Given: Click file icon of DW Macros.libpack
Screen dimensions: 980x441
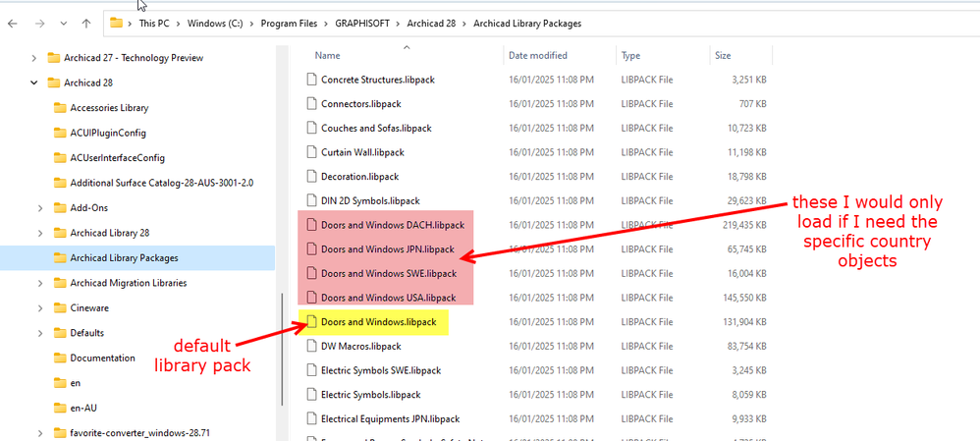Looking at the screenshot, I should [x=311, y=346].
